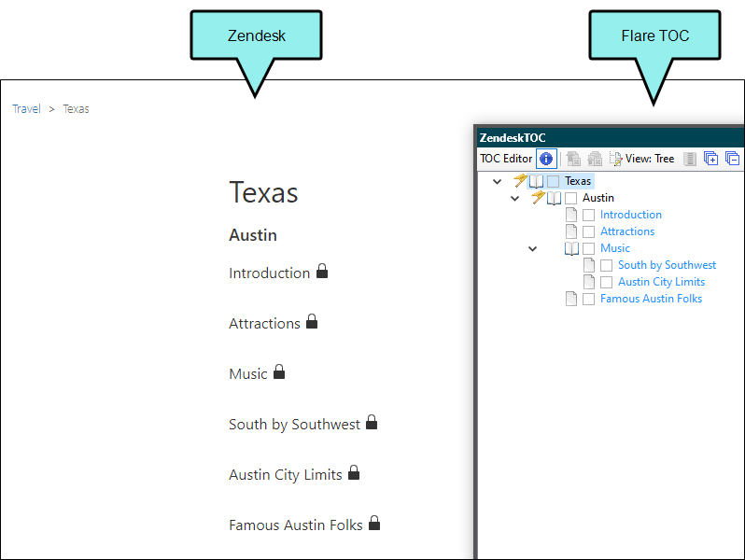The image size is (745, 560).
Task: Click the Austin section heading
Action: tap(253, 235)
